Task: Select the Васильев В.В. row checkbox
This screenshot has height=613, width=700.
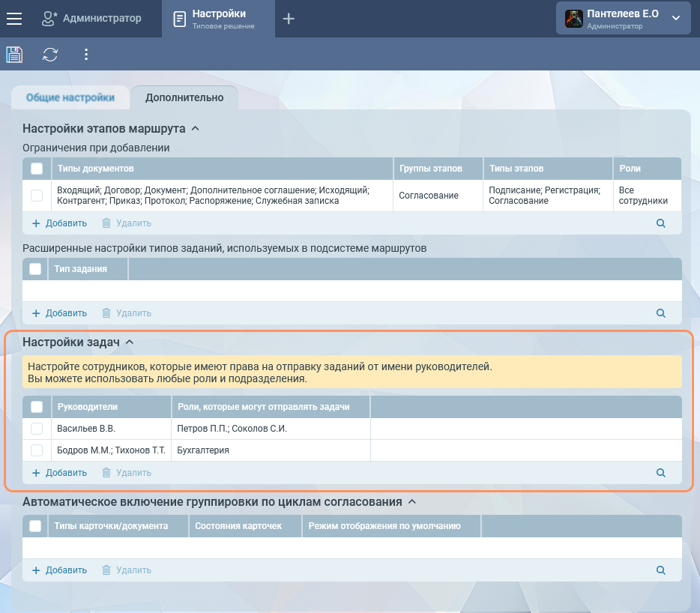Action: pyautogui.click(x=37, y=429)
